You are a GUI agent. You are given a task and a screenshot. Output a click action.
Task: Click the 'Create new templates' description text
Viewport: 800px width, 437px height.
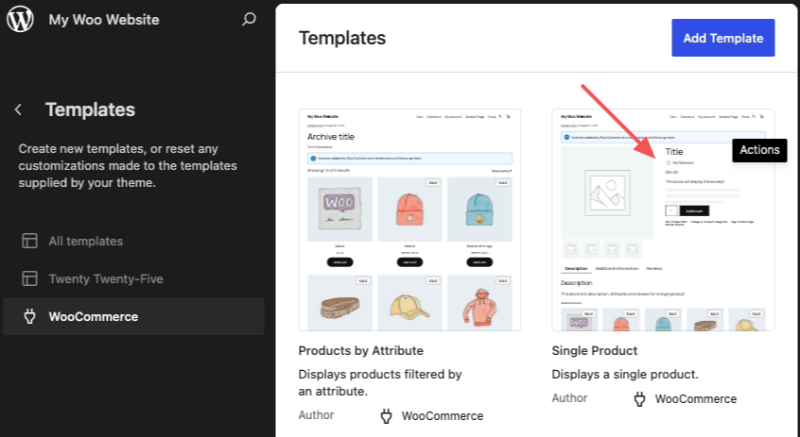pyautogui.click(x=128, y=166)
